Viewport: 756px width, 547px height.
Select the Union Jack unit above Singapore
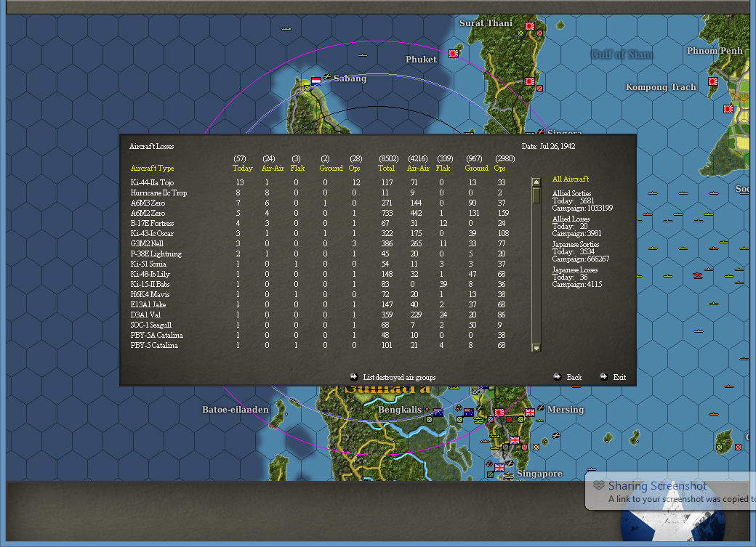point(514,440)
